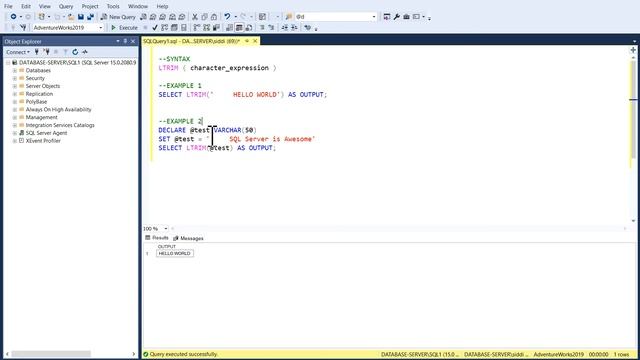Toggle Include Actual Execution Plan icon
Screen dimensions: 640x360
[197, 27]
